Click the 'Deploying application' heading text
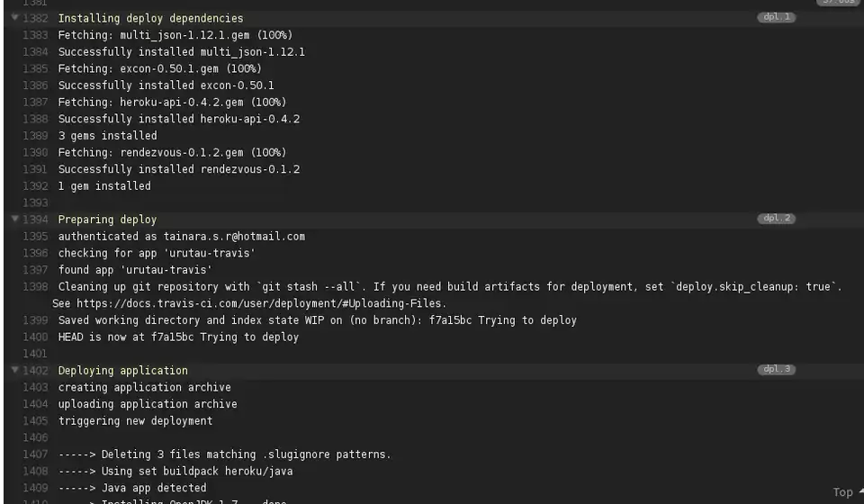The image size is (864, 504). tap(122, 371)
